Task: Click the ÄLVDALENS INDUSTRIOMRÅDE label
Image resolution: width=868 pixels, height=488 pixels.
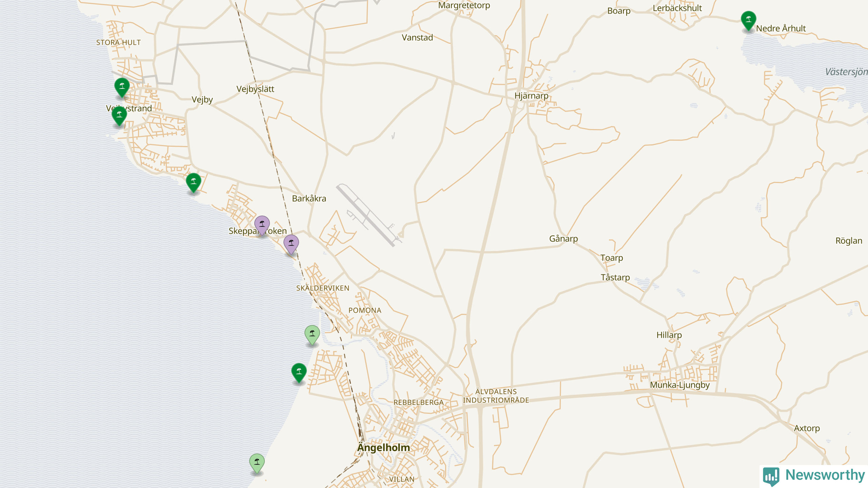Action: tap(496, 396)
